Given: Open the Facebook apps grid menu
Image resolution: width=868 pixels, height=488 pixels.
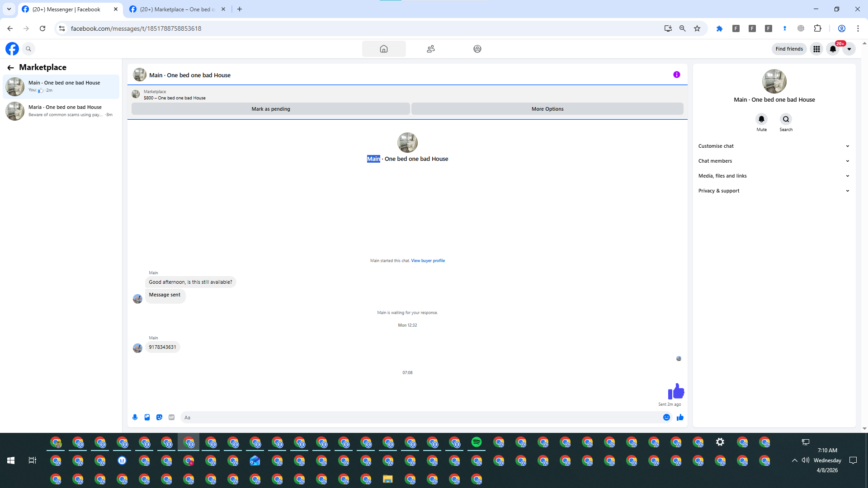Looking at the screenshot, I should [816, 49].
